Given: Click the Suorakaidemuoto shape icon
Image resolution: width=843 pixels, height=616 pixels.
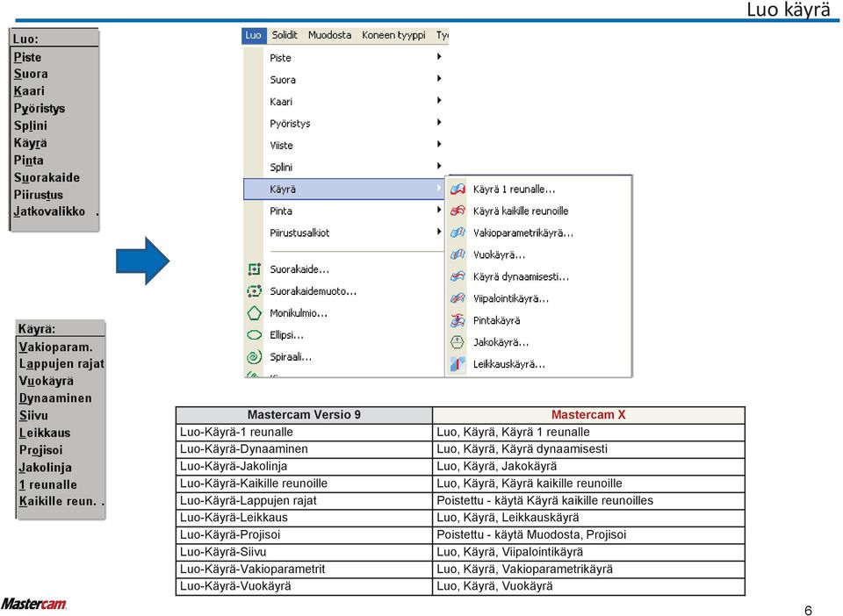Looking at the screenshot, I should [254, 291].
